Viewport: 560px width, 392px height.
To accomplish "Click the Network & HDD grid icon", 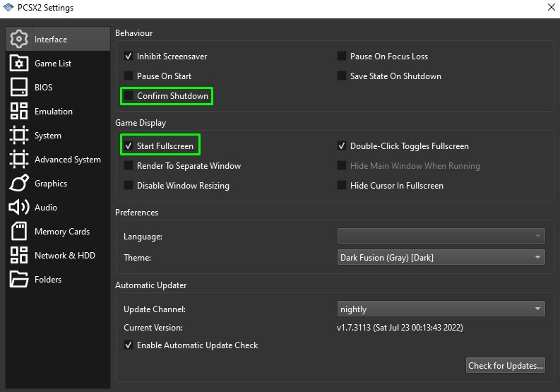I will (x=19, y=255).
